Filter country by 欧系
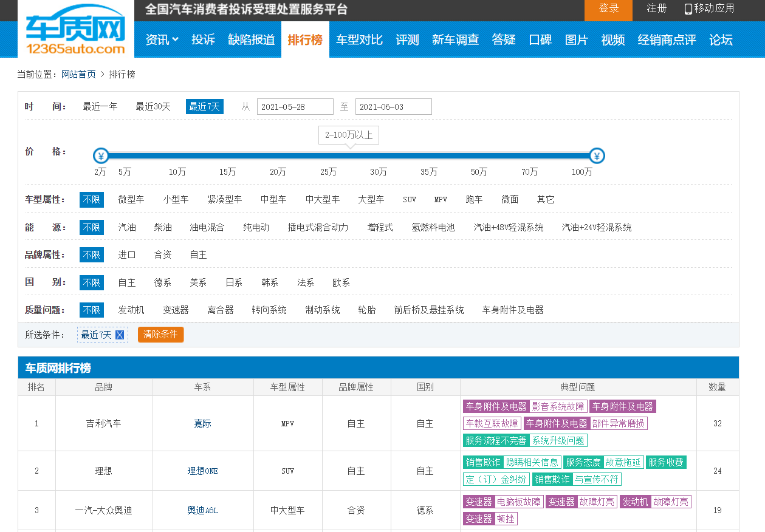The width and height of the screenshot is (765, 532). tap(341, 282)
